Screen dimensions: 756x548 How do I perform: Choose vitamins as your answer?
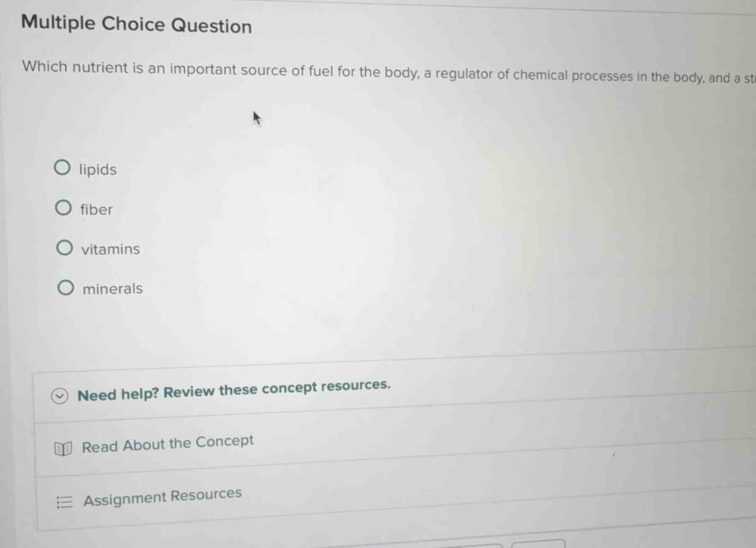(x=64, y=247)
